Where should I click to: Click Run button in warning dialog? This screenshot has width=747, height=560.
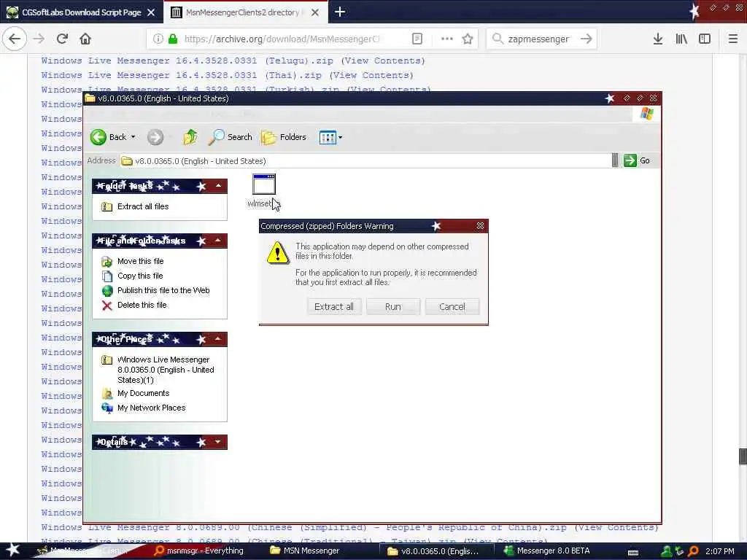pos(393,307)
